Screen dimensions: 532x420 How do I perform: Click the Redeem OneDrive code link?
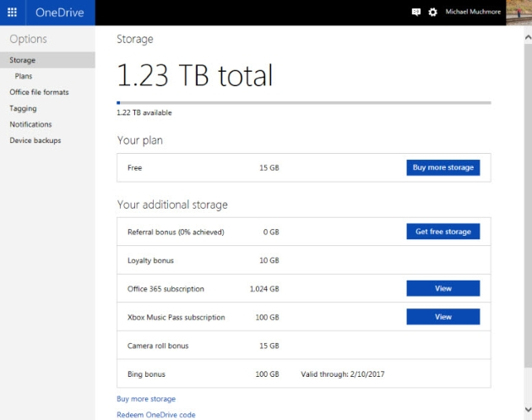tap(155, 415)
